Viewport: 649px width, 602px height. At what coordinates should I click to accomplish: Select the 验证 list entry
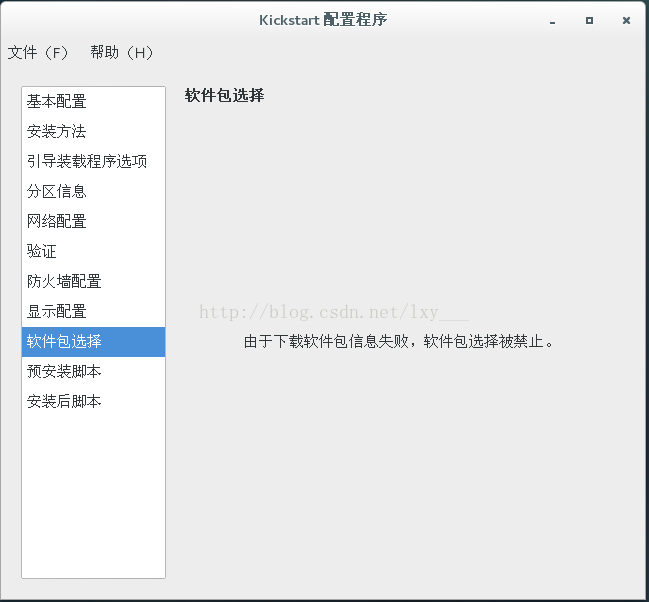point(94,251)
